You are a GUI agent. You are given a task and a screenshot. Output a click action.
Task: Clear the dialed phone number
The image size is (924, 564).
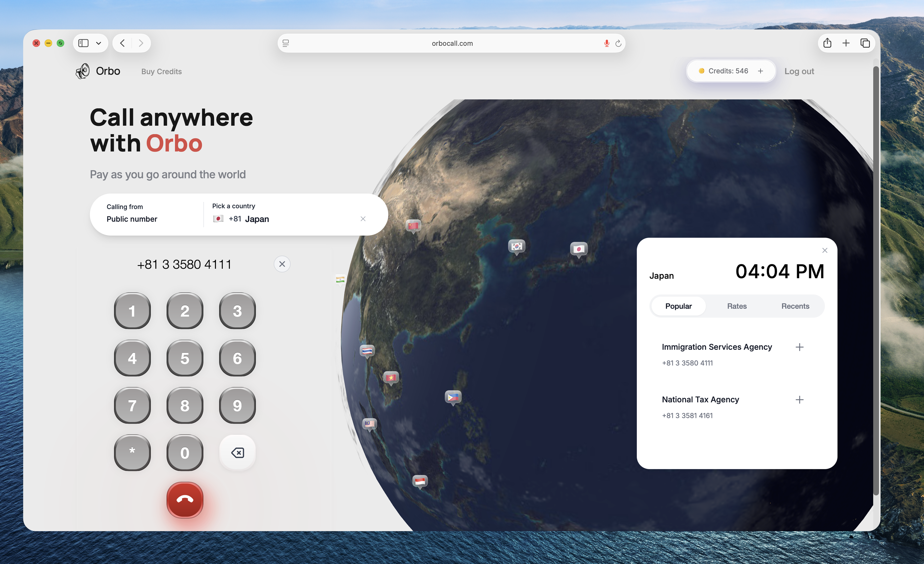(282, 264)
